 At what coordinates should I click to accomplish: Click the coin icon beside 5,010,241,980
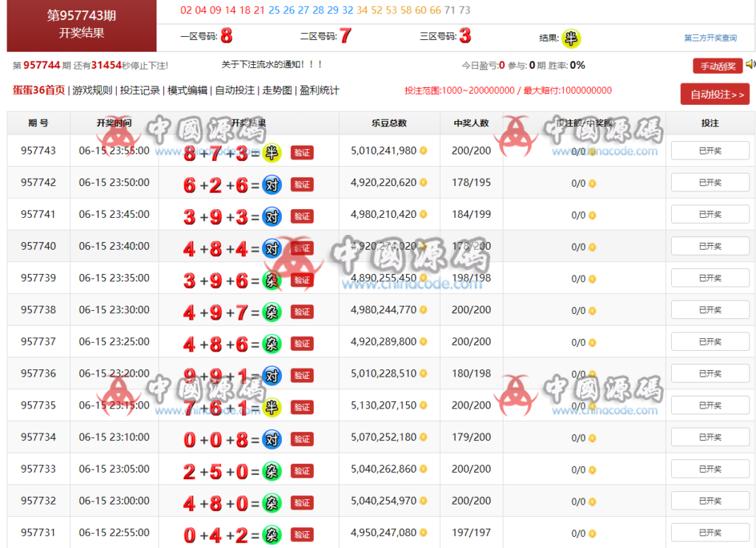tap(423, 151)
